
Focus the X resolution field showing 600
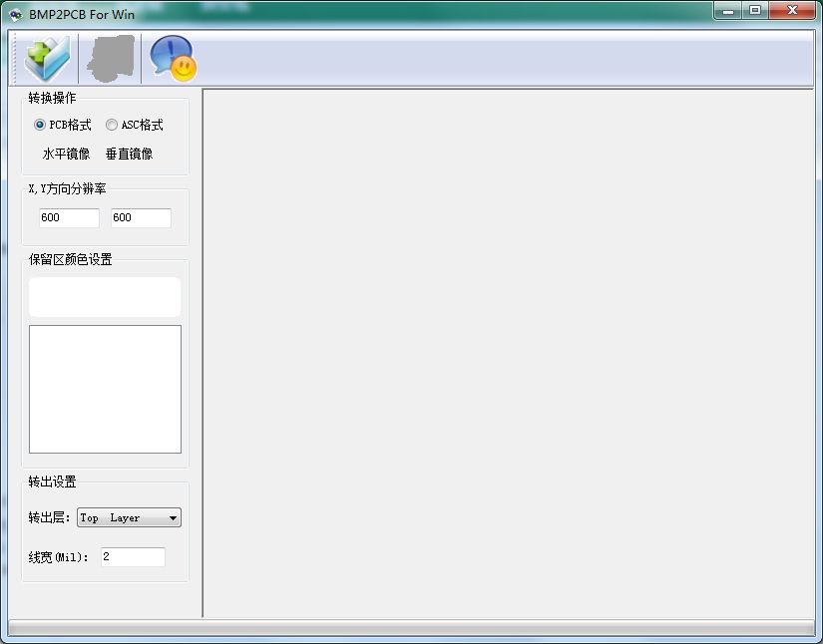69,217
